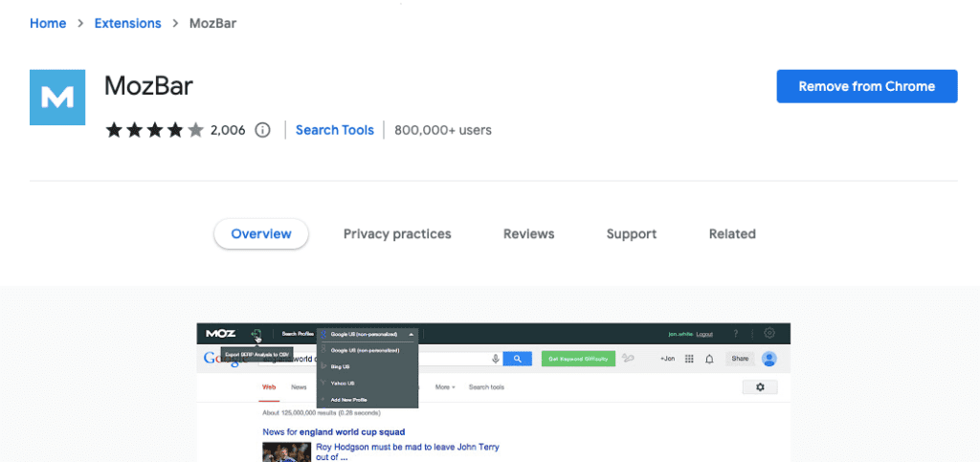Click Remove from Chrome button
The height and width of the screenshot is (462, 980).
tap(867, 86)
